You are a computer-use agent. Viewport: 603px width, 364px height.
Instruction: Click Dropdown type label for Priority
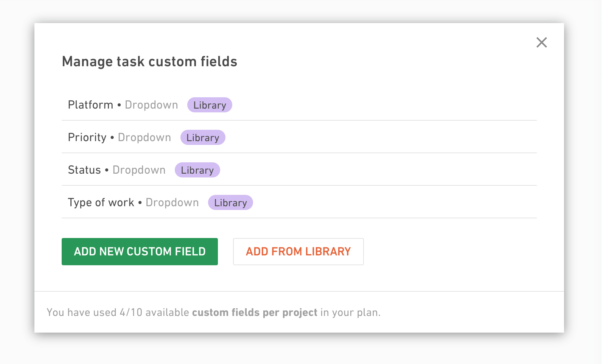click(145, 137)
